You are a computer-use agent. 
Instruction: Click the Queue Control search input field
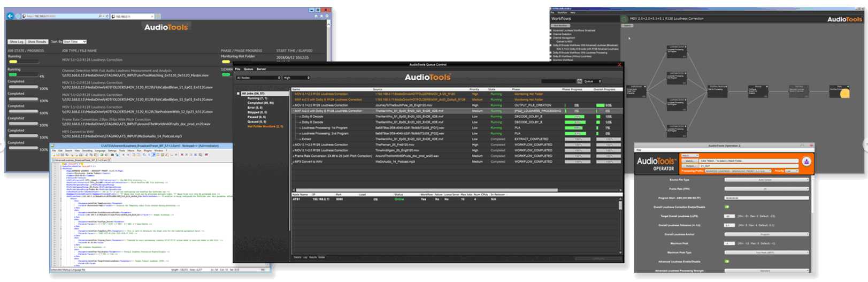click(x=558, y=81)
